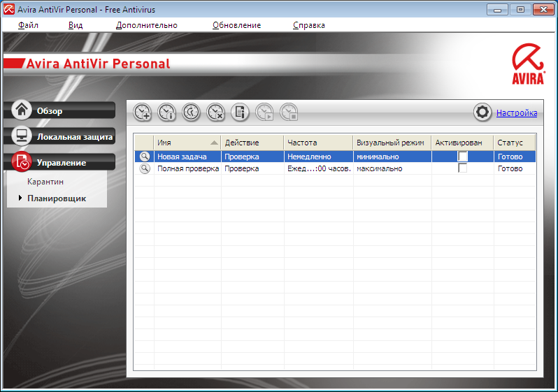Sort by the Имя column header
This screenshot has width=558, height=392.
(187, 143)
